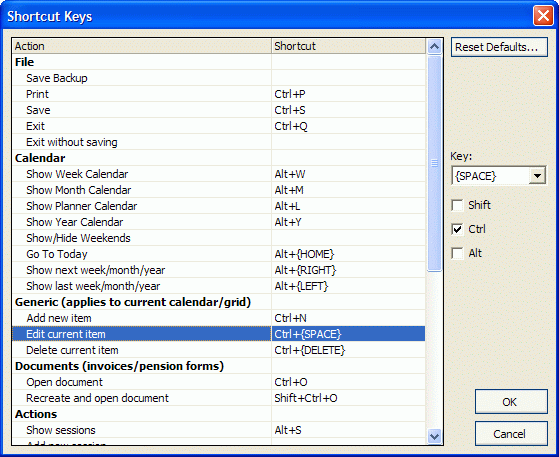Confirm with the OK button

(x=511, y=402)
